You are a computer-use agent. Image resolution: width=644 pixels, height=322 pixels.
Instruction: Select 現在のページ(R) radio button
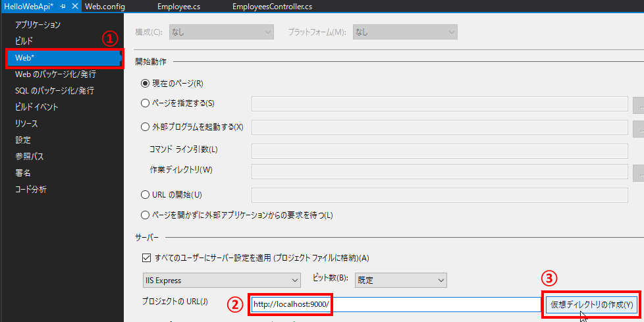click(x=145, y=84)
